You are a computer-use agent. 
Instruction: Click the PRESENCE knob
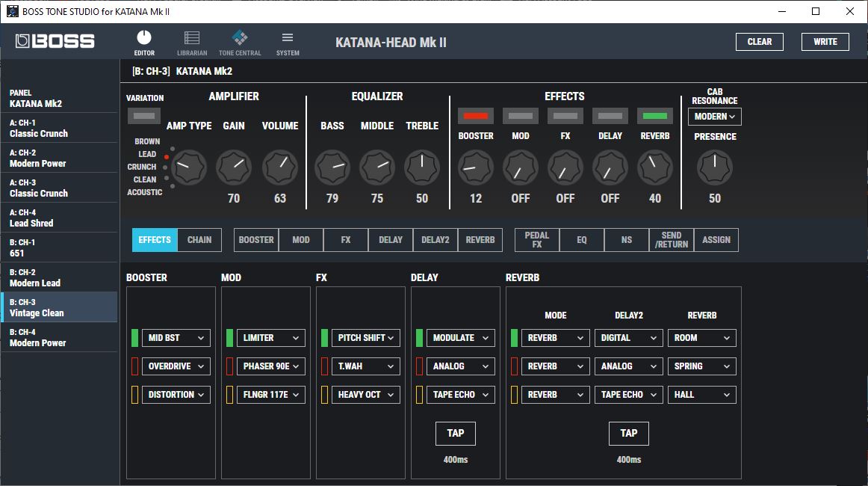click(x=715, y=167)
